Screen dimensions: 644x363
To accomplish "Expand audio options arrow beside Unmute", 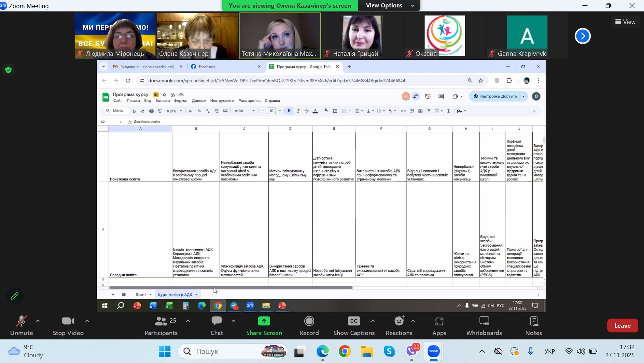I will point(38,321).
